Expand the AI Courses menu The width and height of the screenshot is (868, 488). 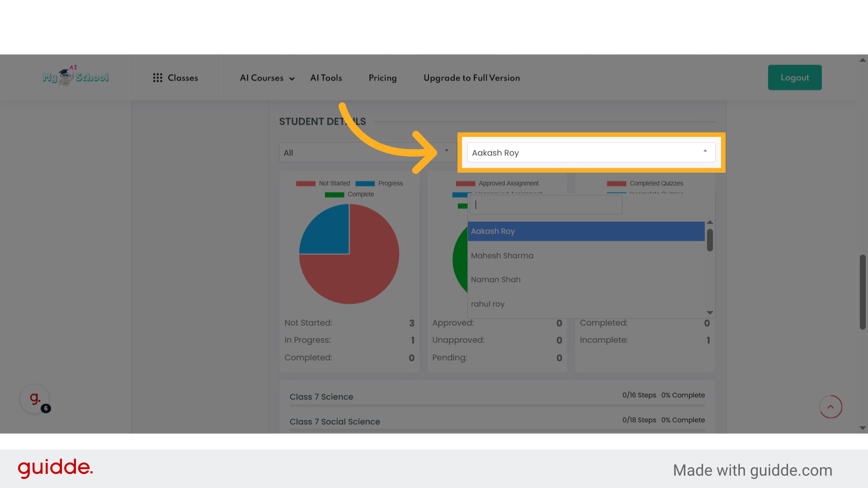[267, 78]
